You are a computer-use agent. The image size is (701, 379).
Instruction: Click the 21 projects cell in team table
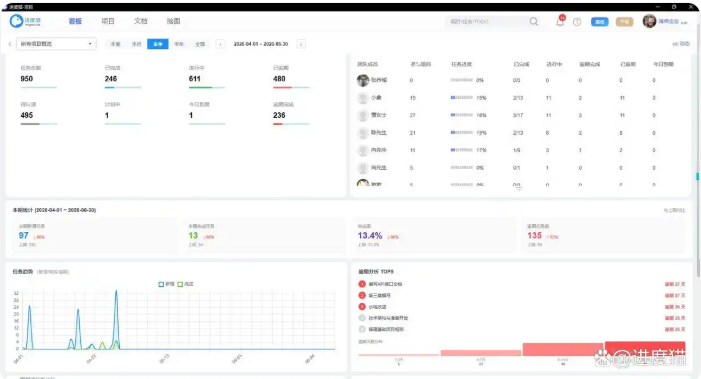pyautogui.click(x=412, y=133)
